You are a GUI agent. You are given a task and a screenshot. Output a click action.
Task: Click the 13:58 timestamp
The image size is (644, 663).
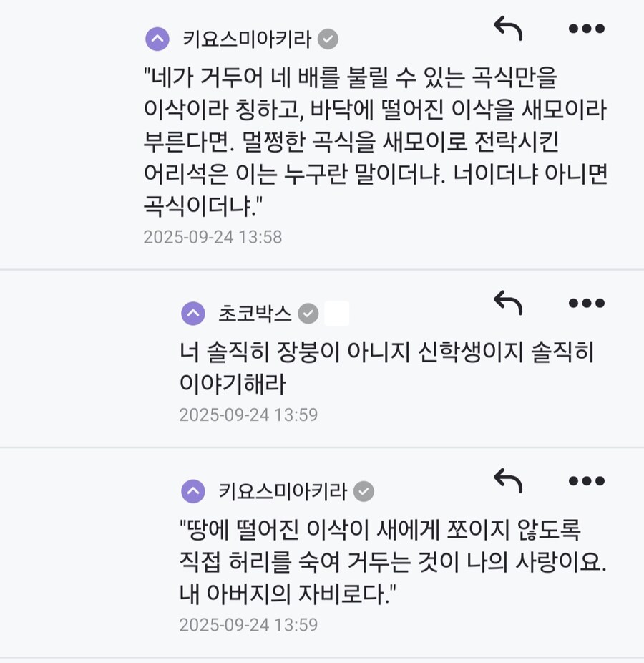coord(213,237)
